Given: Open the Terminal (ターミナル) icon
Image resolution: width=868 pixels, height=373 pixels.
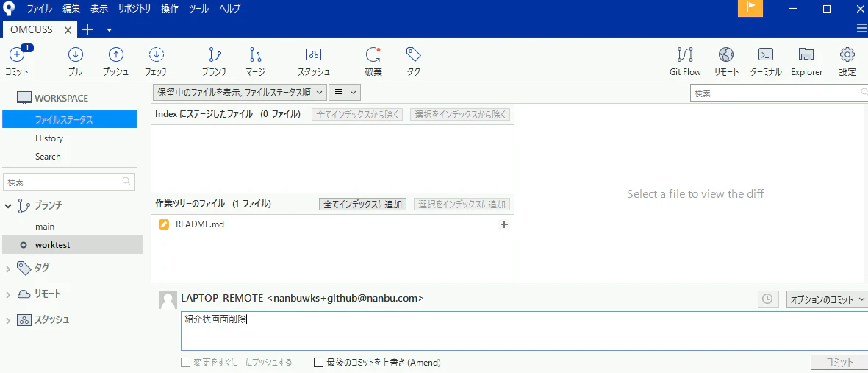Looking at the screenshot, I should [766, 54].
